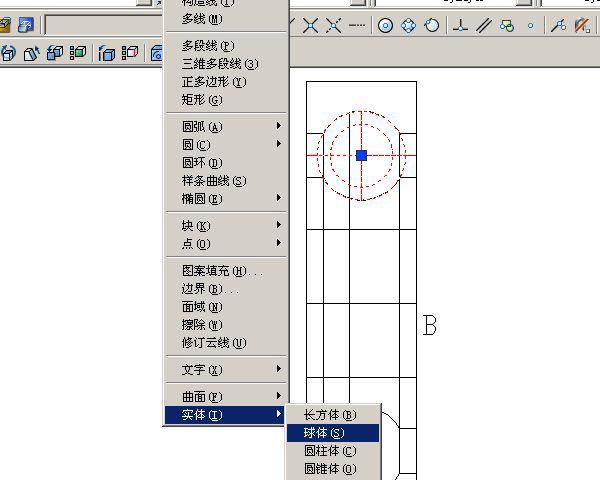Select 矩形(G) in the draw menu
This screenshot has height=480, width=600.
[x=226, y=100]
